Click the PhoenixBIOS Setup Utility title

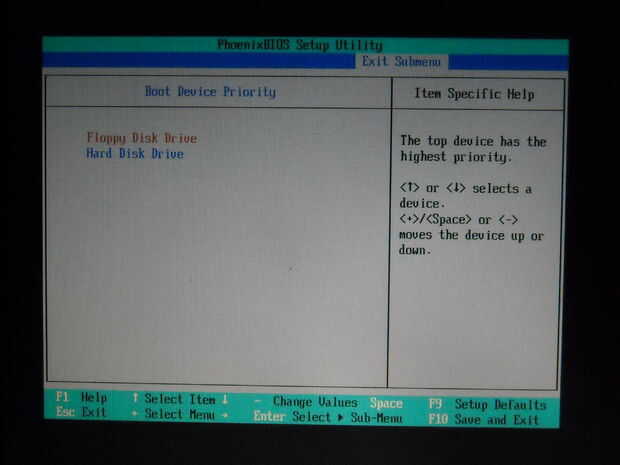300,44
